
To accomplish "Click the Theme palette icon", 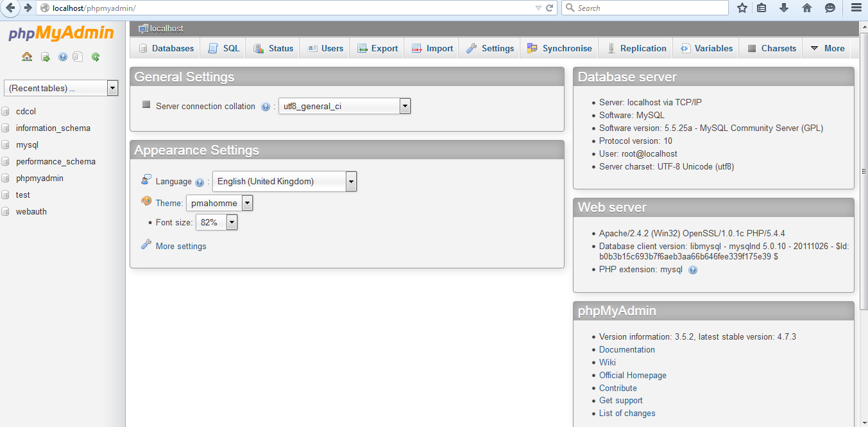I will pyautogui.click(x=146, y=202).
